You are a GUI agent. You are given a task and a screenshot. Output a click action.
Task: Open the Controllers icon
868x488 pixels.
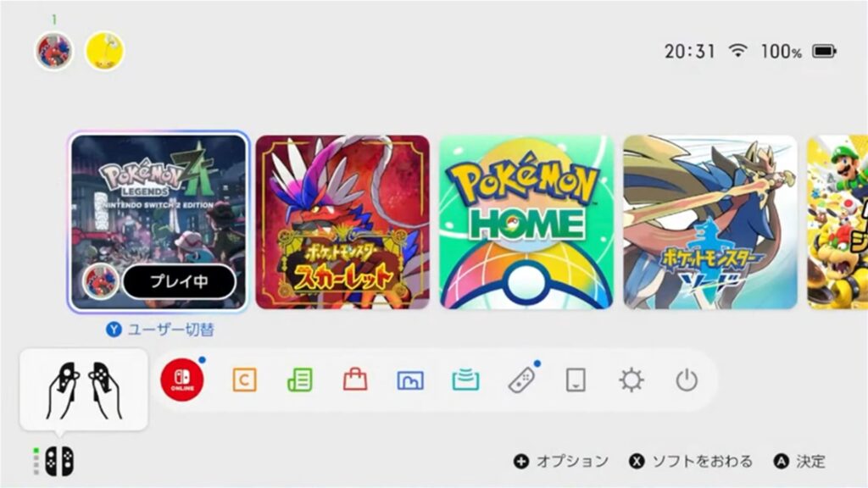(521, 380)
